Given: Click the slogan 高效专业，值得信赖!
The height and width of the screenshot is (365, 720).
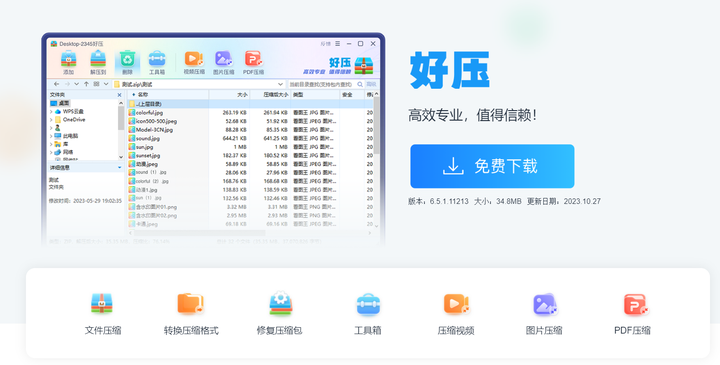Looking at the screenshot, I should tap(472, 115).
